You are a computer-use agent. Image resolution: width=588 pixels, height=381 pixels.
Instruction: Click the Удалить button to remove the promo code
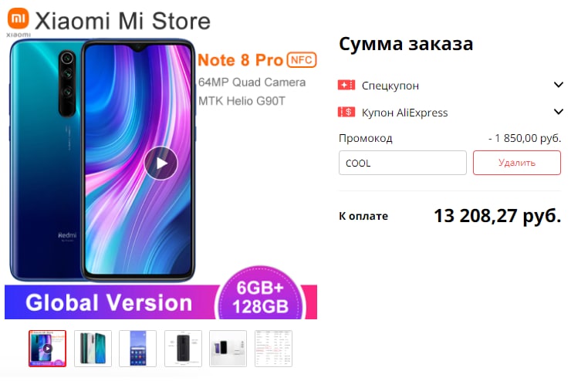(517, 163)
